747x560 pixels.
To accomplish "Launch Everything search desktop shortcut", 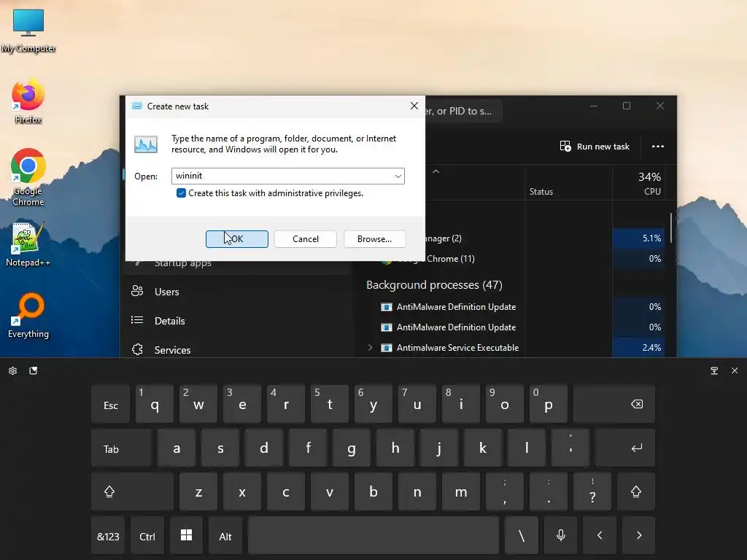I will click(28, 316).
